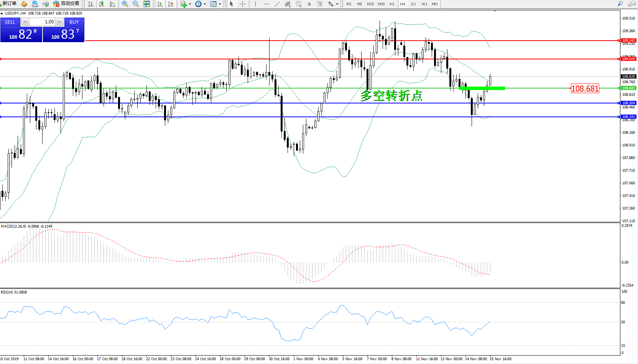Select the trendline drawing tool

pyautogui.click(x=277, y=4)
